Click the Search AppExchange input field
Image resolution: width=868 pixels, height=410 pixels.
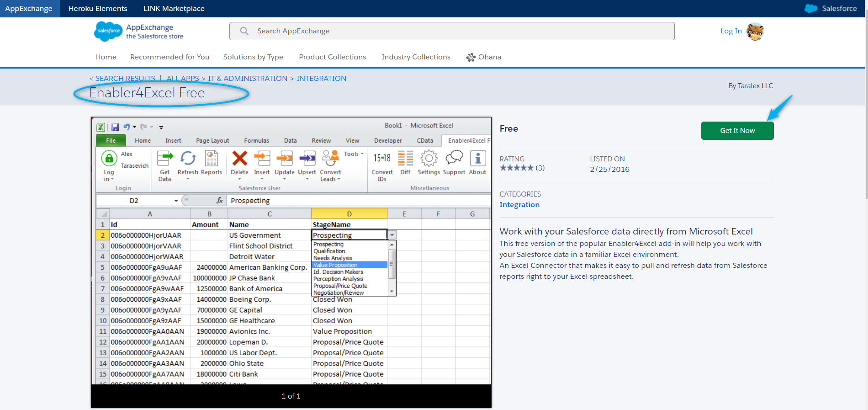[452, 31]
